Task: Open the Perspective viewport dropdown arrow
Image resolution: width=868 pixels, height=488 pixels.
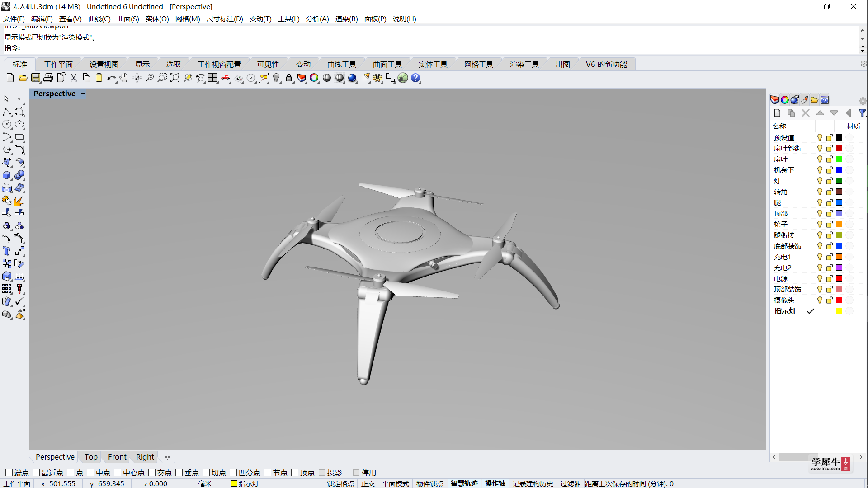Action: click(x=83, y=94)
